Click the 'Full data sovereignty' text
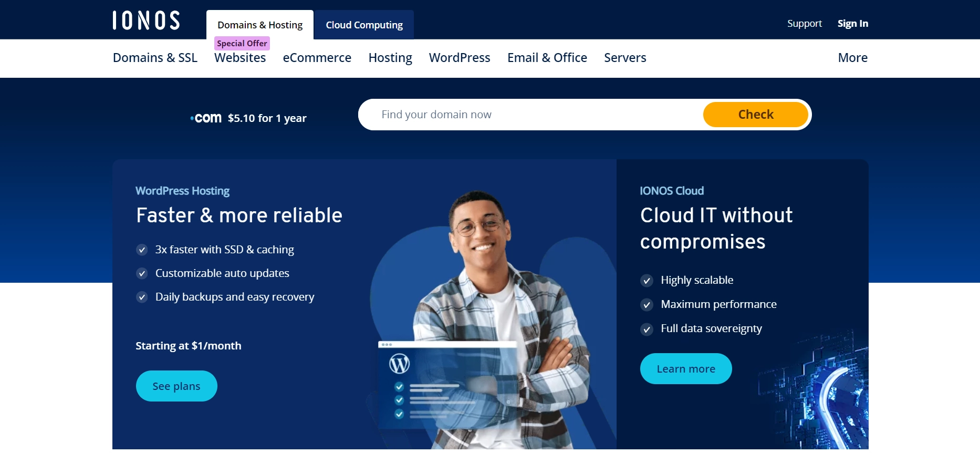 pyautogui.click(x=711, y=328)
